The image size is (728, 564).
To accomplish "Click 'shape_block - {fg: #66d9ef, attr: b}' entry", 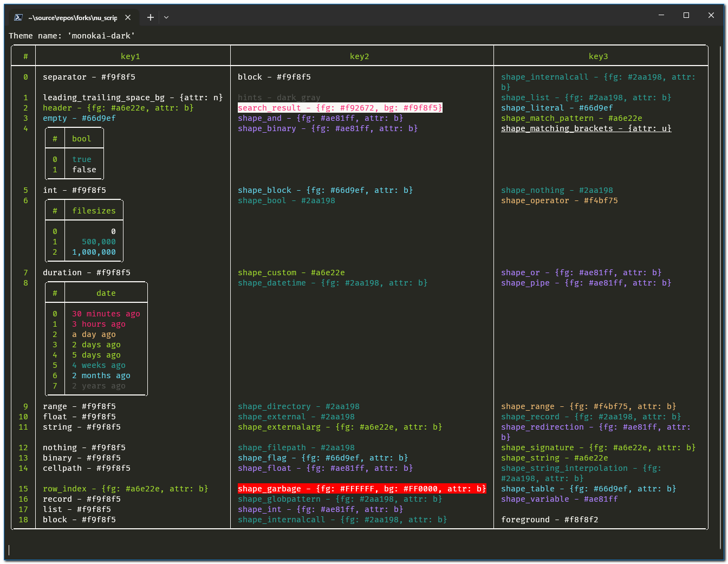I will (326, 190).
